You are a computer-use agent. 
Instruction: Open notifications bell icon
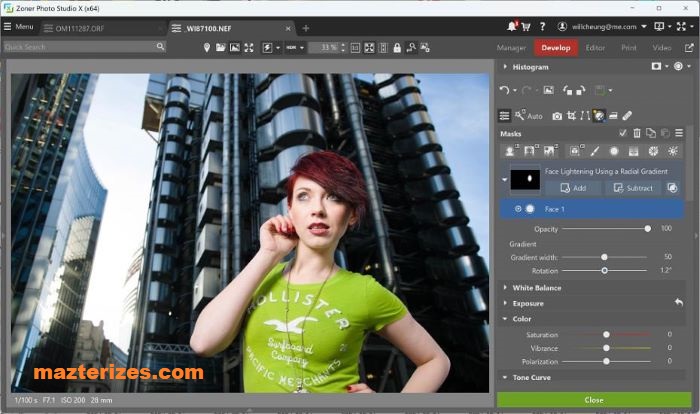tap(512, 27)
